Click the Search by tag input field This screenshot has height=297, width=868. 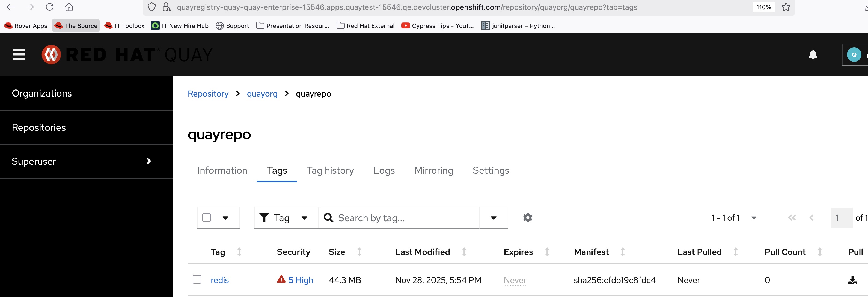pyautogui.click(x=404, y=218)
